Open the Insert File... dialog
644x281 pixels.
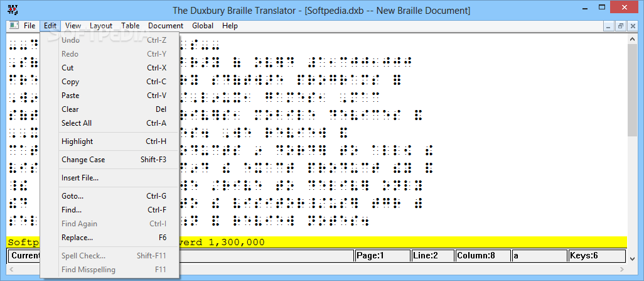109,178
